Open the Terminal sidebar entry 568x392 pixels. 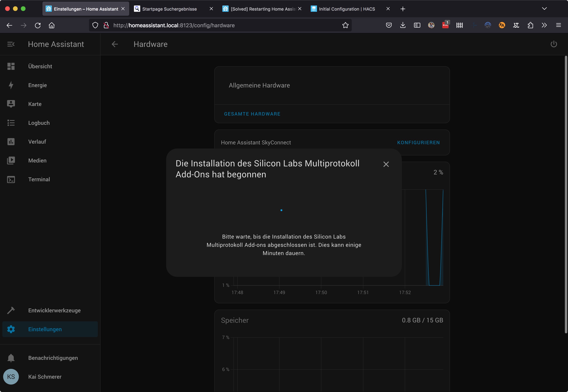point(39,179)
